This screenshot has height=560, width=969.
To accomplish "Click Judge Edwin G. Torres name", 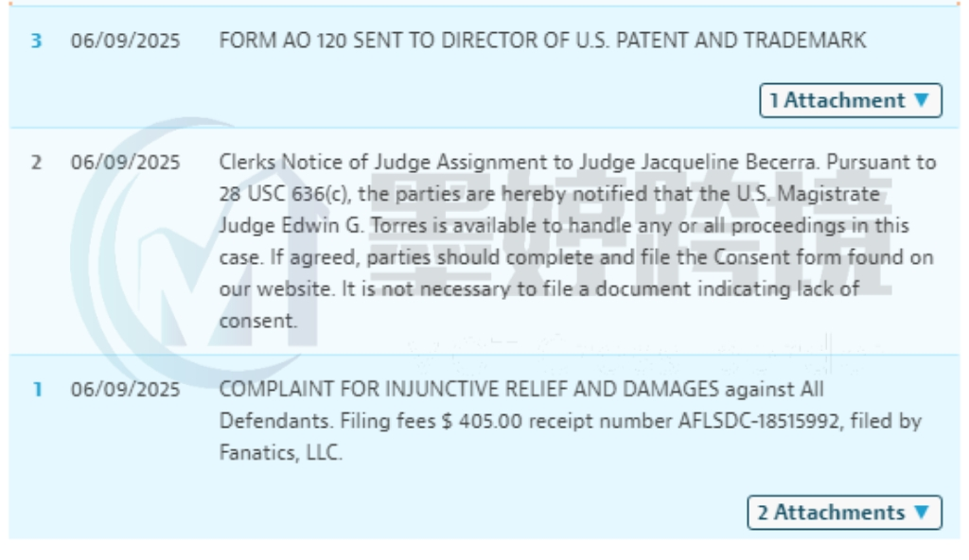I will click(x=323, y=225).
